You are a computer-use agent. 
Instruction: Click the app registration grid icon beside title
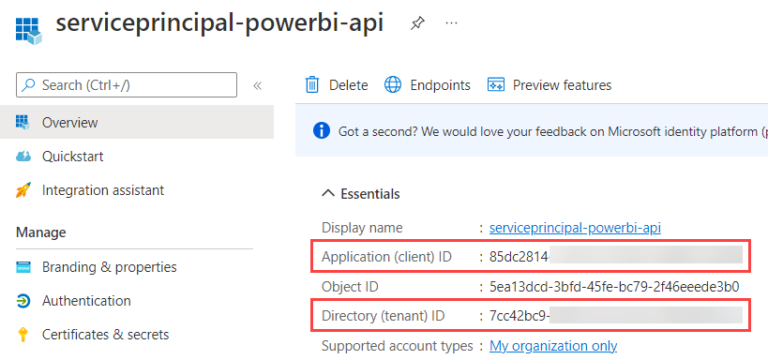[29, 31]
